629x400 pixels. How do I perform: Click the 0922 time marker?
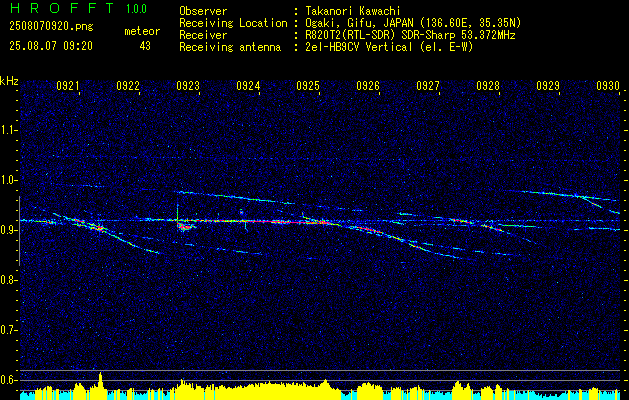point(128,86)
